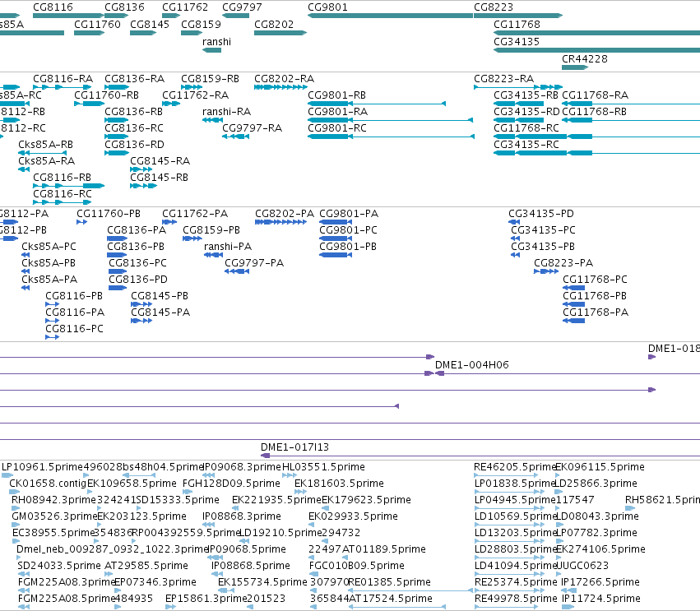This screenshot has width=700, height=611.
Task: Click the CG8116-RC transcript label
Action: [x=63, y=194]
